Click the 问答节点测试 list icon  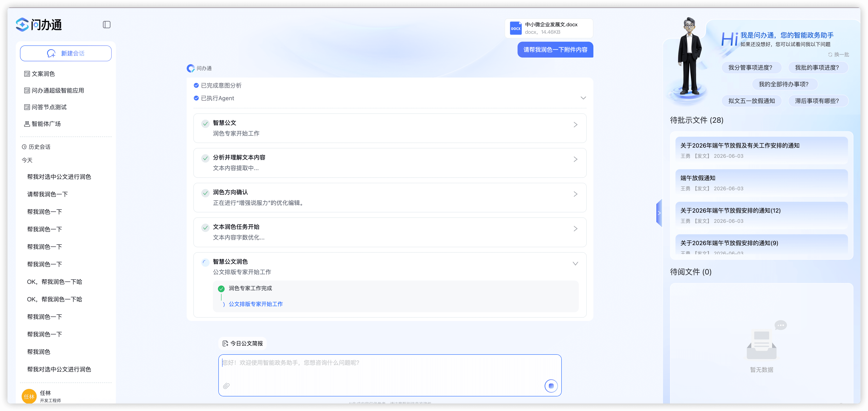click(x=27, y=107)
